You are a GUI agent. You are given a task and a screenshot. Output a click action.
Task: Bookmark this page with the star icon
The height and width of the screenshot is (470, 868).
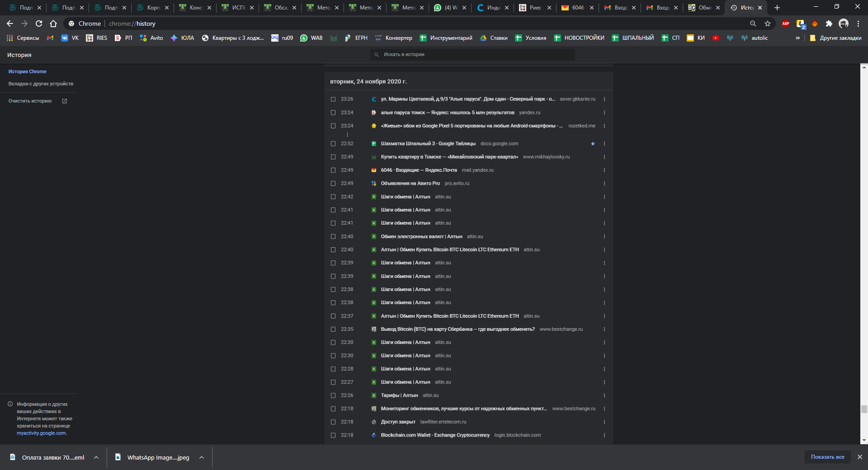768,23
